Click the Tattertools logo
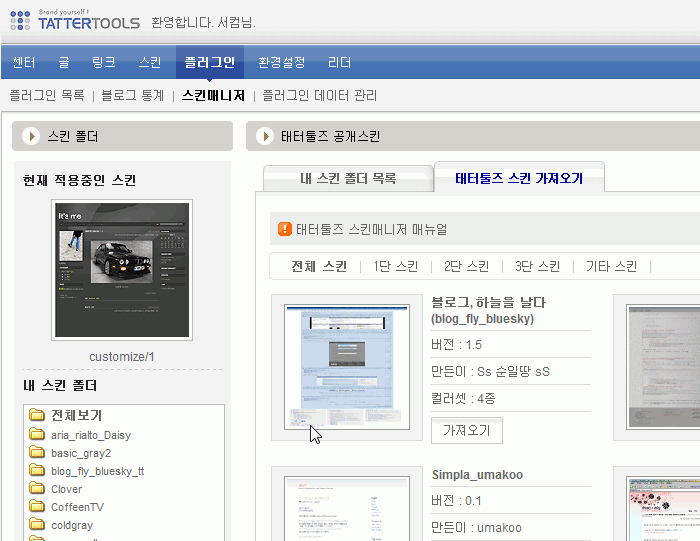This screenshot has width=700, height=541. coord(75,20)
